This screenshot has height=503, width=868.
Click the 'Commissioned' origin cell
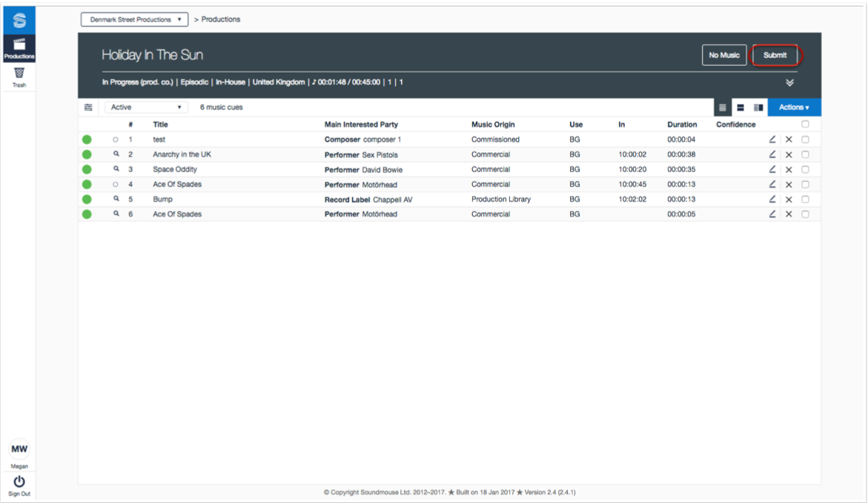495,139
